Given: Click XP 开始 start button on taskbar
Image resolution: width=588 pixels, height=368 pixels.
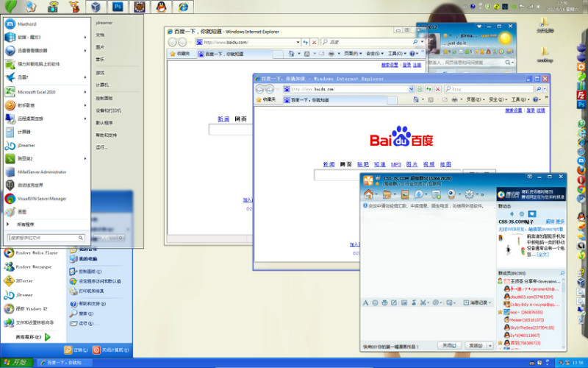Looking at the screenshot, I should [x=17, y=363].
